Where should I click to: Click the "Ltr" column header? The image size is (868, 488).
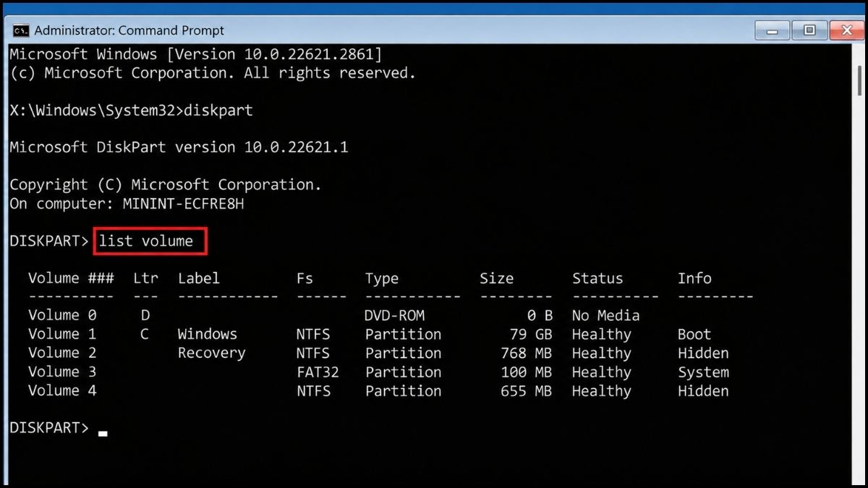145,278
